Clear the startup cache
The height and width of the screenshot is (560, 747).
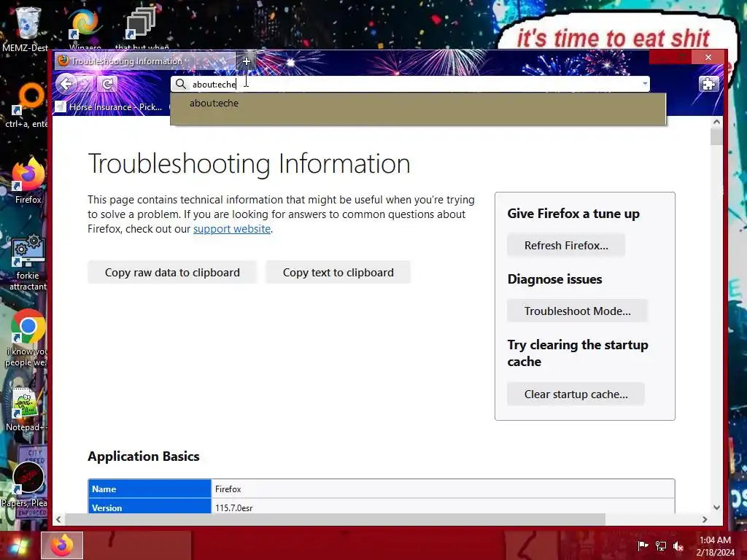point(576,394)
